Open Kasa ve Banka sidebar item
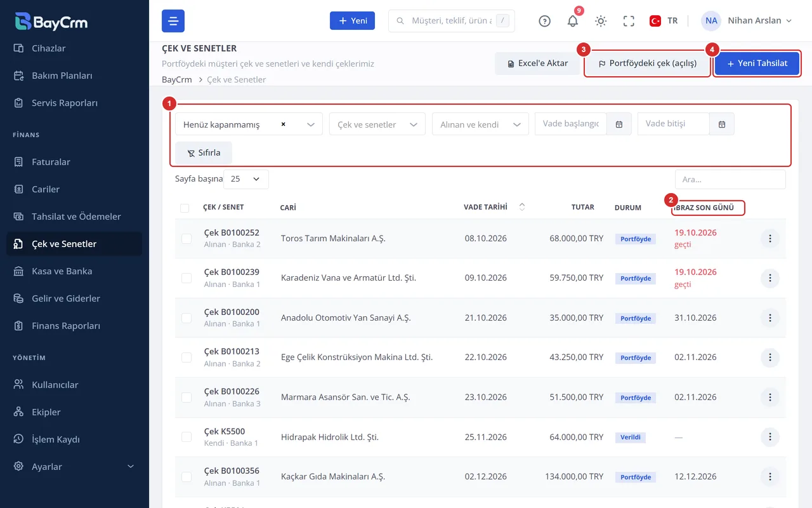The image size is (812, 508). [74, 271]
